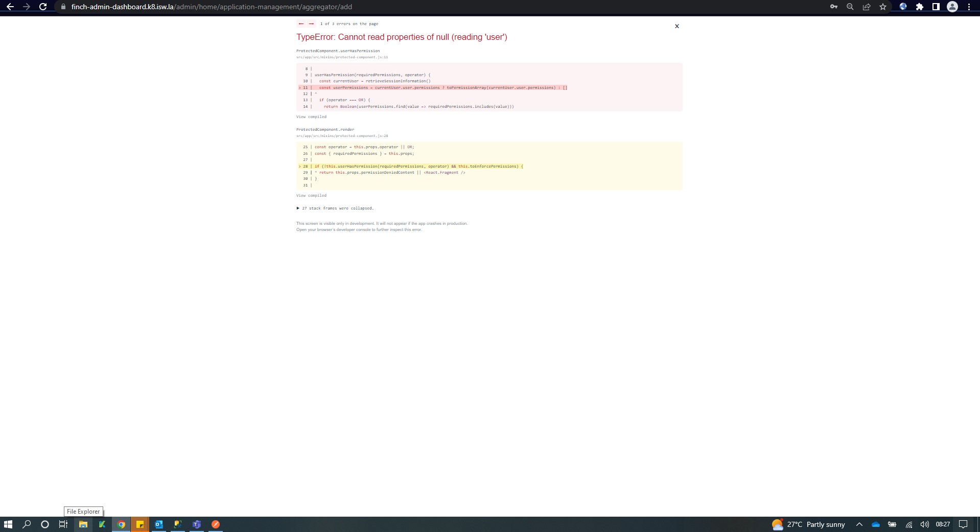This screenshot has width=980, height=532.
Task: Open Chrome's three-dot menu
Action: point(969,7)
